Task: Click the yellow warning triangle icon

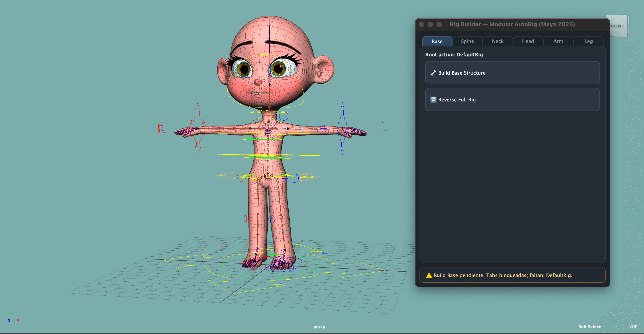Action: tap(429, 275)
